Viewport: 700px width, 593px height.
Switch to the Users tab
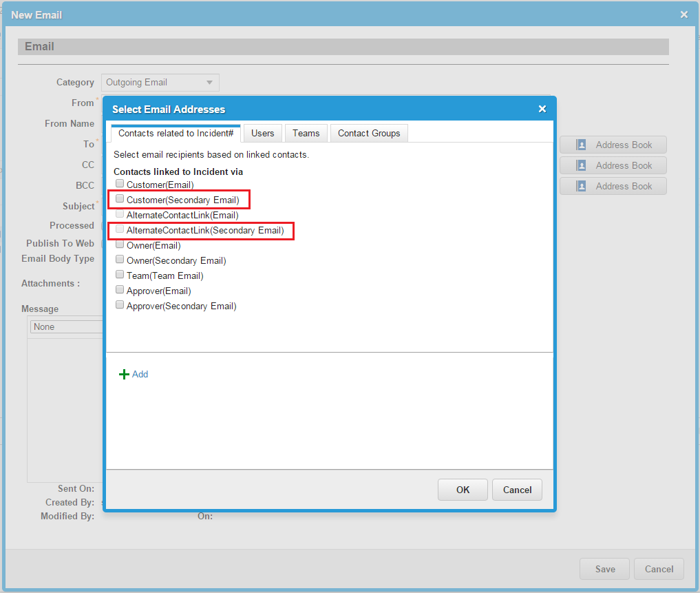coord(262,134)
